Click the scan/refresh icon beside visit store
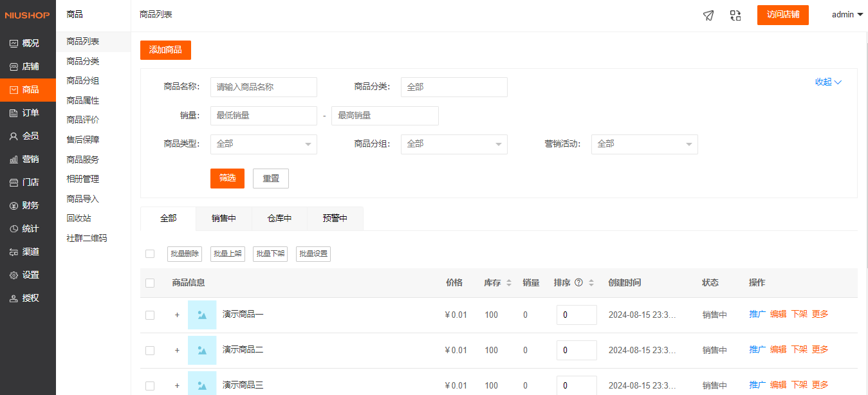This screenshot has height=395, width=868. [735, 15]
